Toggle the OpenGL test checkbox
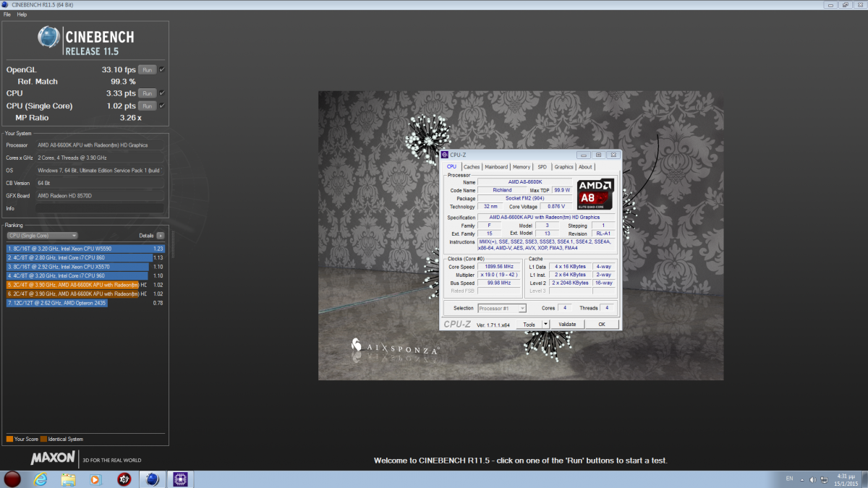The width and height of the screenshot is (868, 488). (162, 69)
